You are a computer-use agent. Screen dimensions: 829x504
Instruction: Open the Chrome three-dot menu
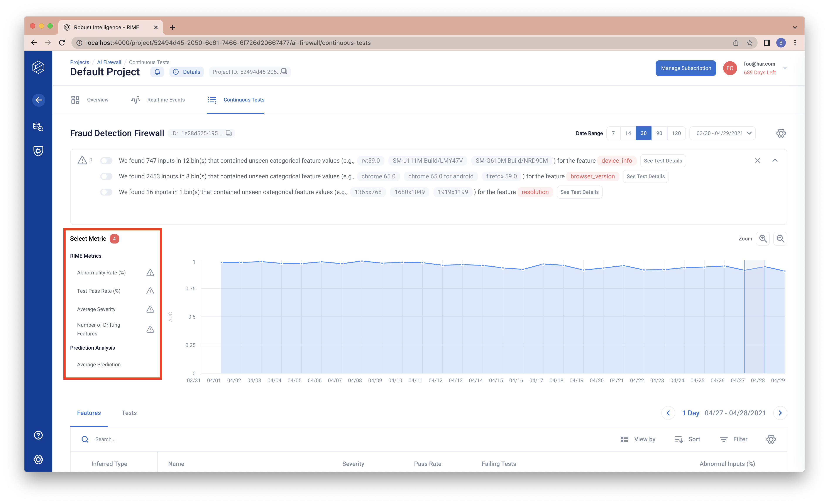pyautogui.click(x=795, y=43)
